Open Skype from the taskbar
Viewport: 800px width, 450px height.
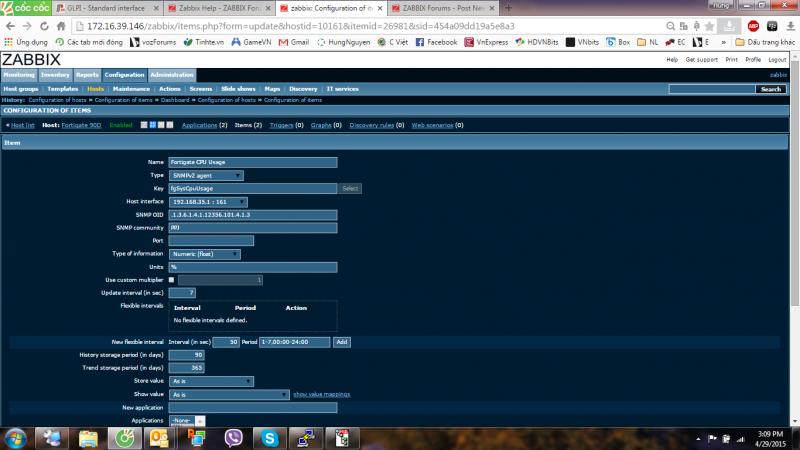click(x=269, y=439)
